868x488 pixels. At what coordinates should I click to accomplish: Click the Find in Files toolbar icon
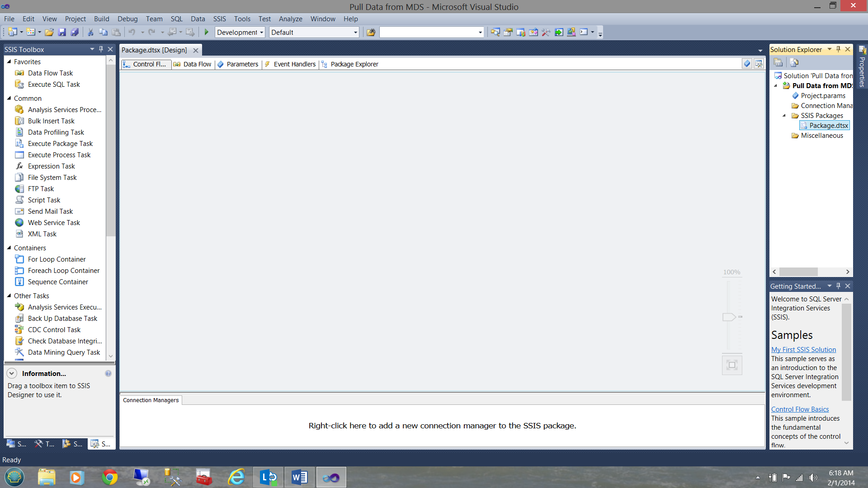[371, 32]
